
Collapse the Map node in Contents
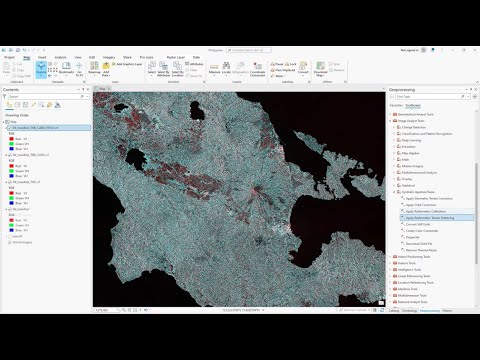4,122
